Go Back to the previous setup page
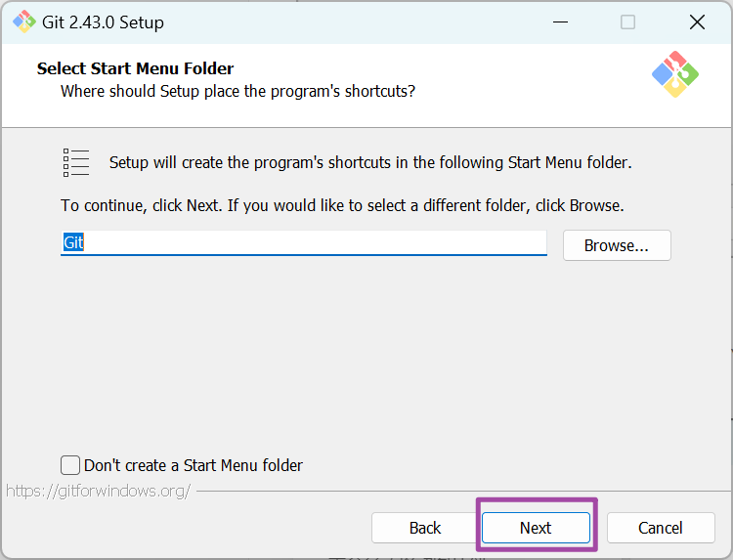The width and height of the screenshot is (733, 560). [x=425, y=528]
